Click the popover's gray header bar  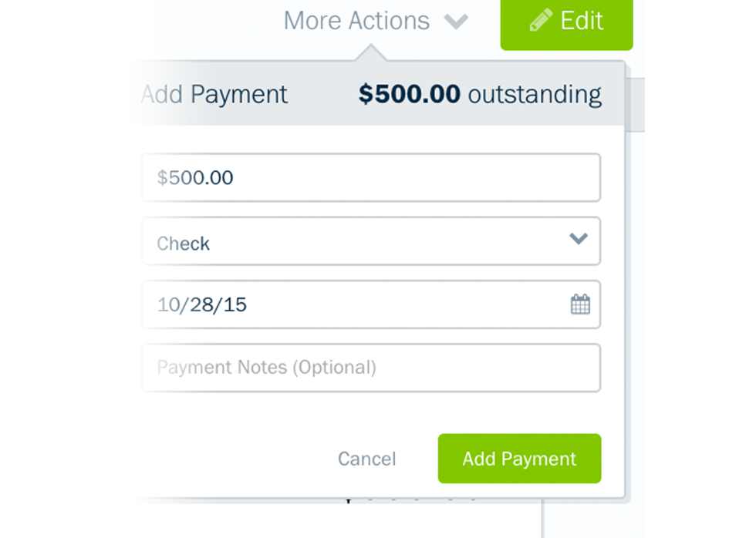pyautogui.click(x=322, y=95)
